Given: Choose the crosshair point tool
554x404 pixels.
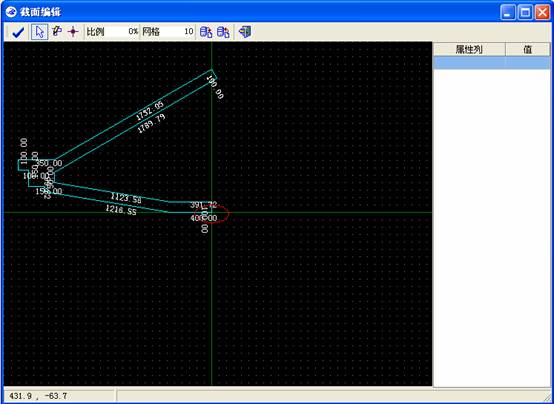Looking at the screenshot, I should pyautogui.click(x=73, y=32).
